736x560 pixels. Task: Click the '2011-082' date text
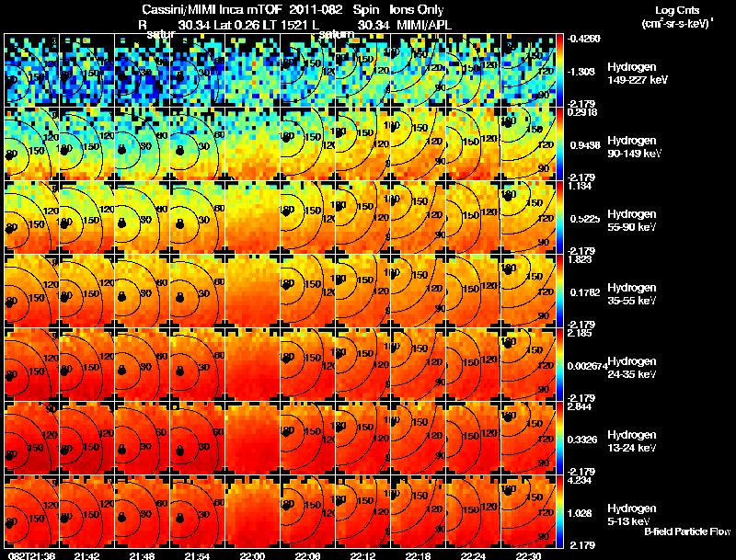point(316,10)
